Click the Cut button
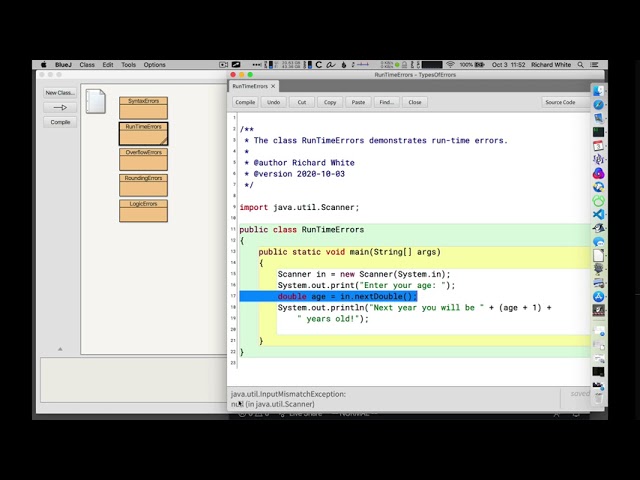This screenshot has width=640, height=480. coord(302,102)
